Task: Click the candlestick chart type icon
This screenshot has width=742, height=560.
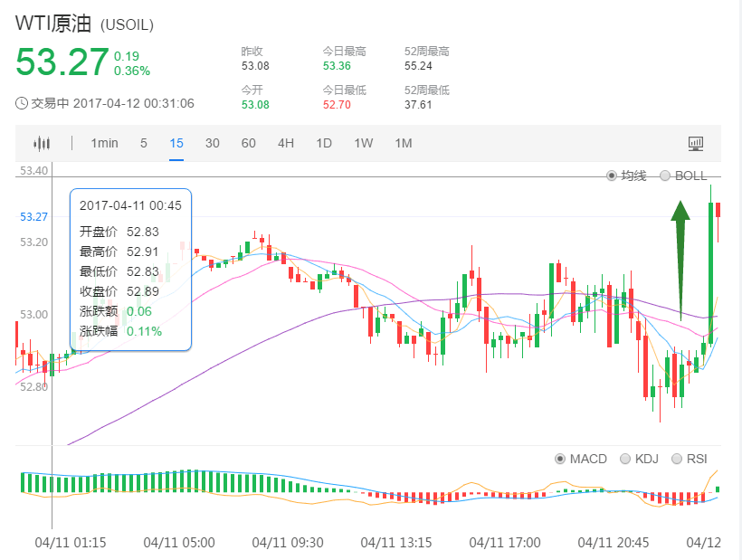Action: point(43,143)
